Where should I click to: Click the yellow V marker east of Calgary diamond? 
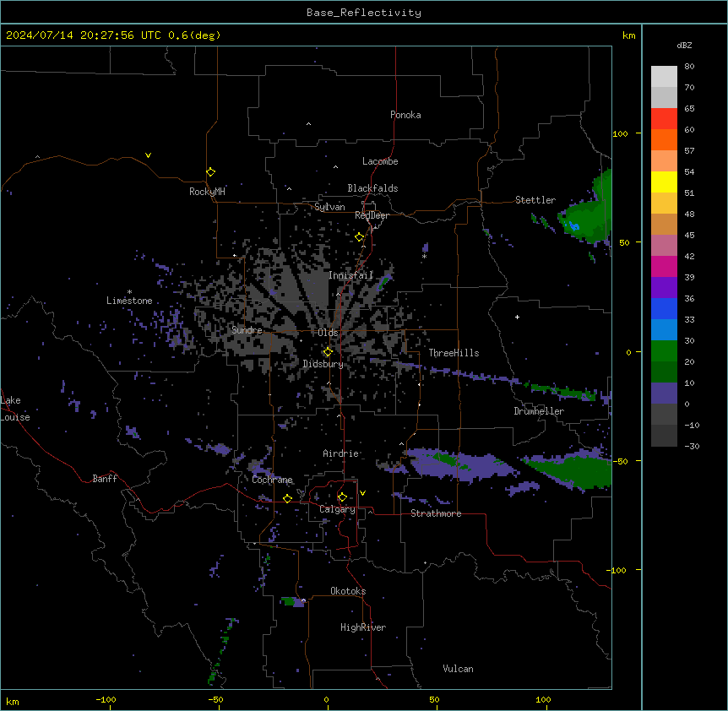pyautogui.click(x=362, y=493)
